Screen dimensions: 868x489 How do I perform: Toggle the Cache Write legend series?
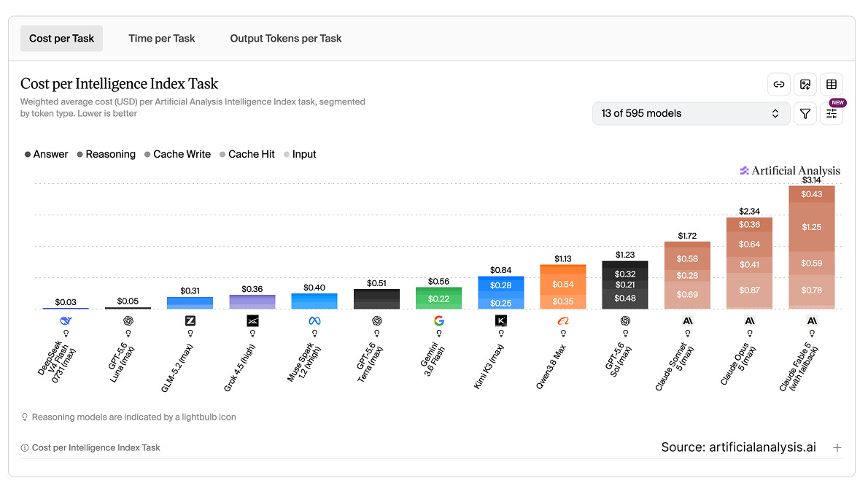pyautogui.click(x=177, y=154)
